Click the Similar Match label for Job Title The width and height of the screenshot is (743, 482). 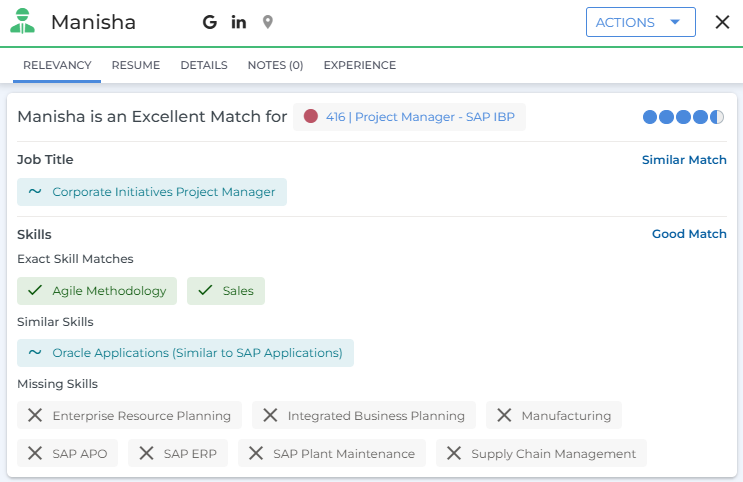pyautogui.click(x=684, y=160)
